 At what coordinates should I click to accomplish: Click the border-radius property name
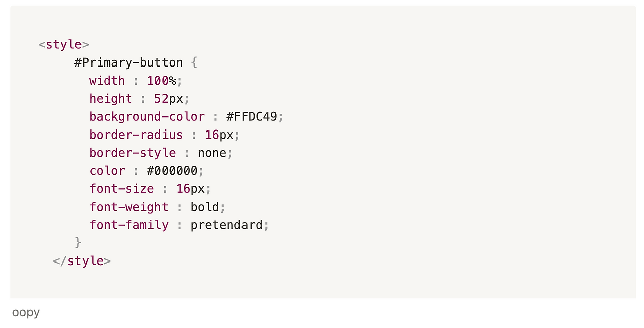click(x=136, y=135)
